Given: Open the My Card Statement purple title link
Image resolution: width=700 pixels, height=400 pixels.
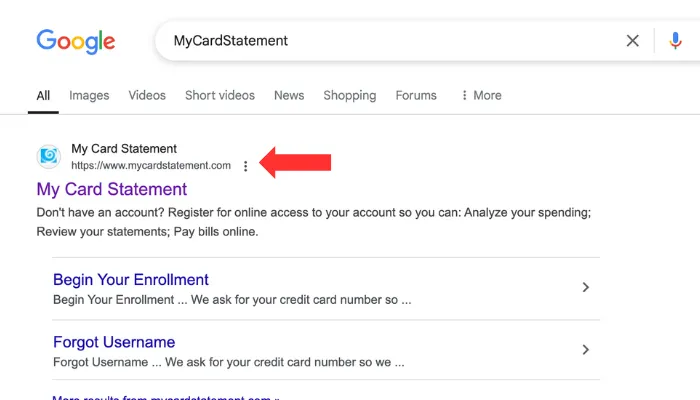Looking at the screenshot, I should 112,189.
